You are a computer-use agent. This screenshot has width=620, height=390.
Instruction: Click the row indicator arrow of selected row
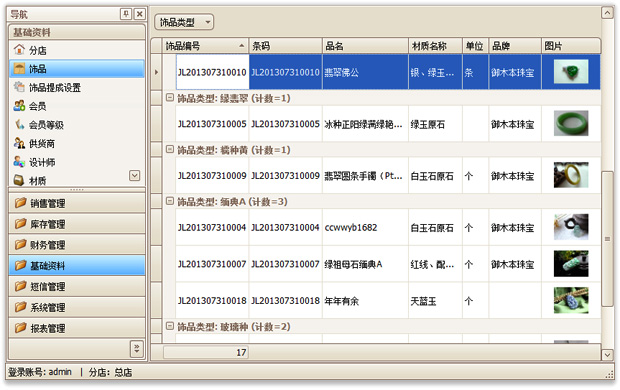click(157, 72)
